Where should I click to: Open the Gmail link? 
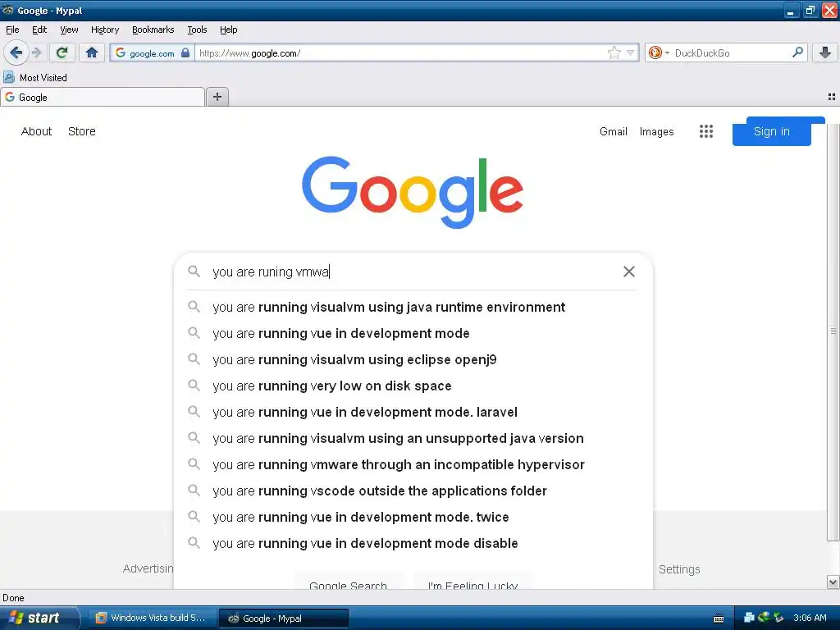[x=614, y=131]
